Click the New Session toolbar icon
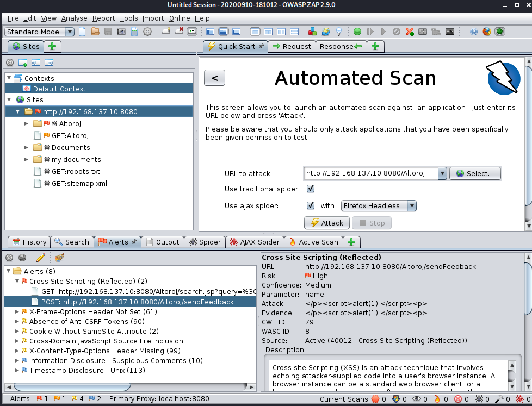Image resolution: width=532 pixels, height=406 pixels. (82, 32)
